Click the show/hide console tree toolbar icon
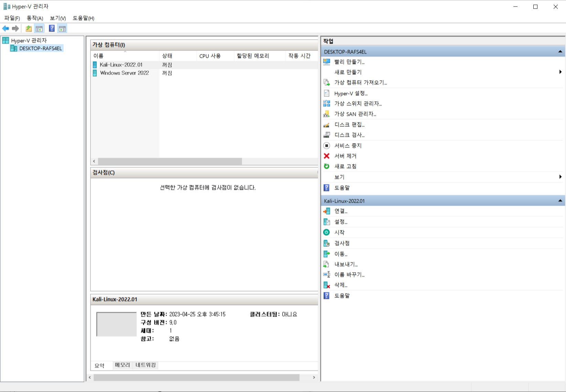This screenshot has height=392, width=566. coord(39,29)
